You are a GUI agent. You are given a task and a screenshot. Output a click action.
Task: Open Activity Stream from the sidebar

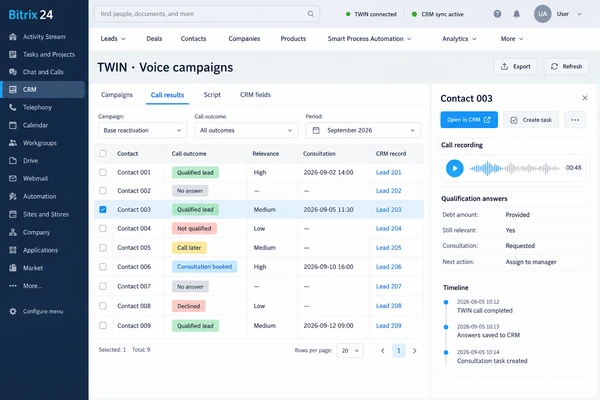point(44,37)
